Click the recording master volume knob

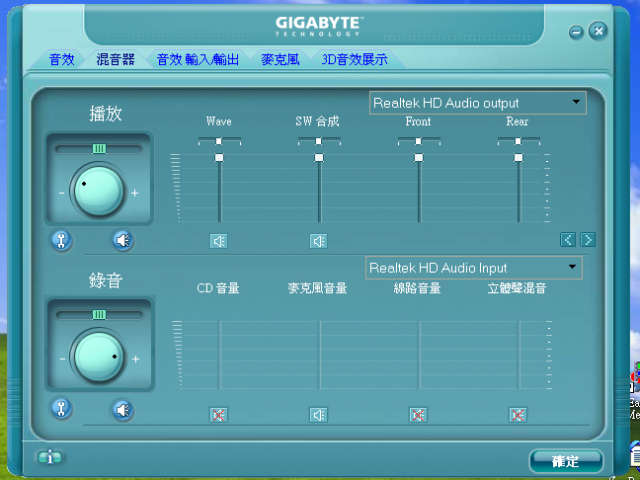[98, 357]
